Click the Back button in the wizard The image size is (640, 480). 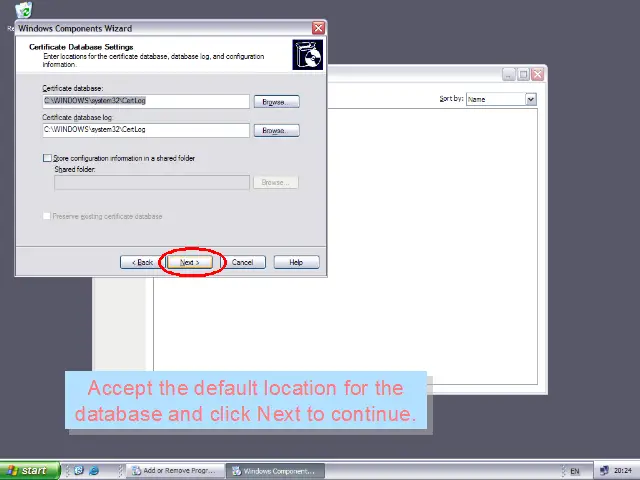(x=141, y=262)
